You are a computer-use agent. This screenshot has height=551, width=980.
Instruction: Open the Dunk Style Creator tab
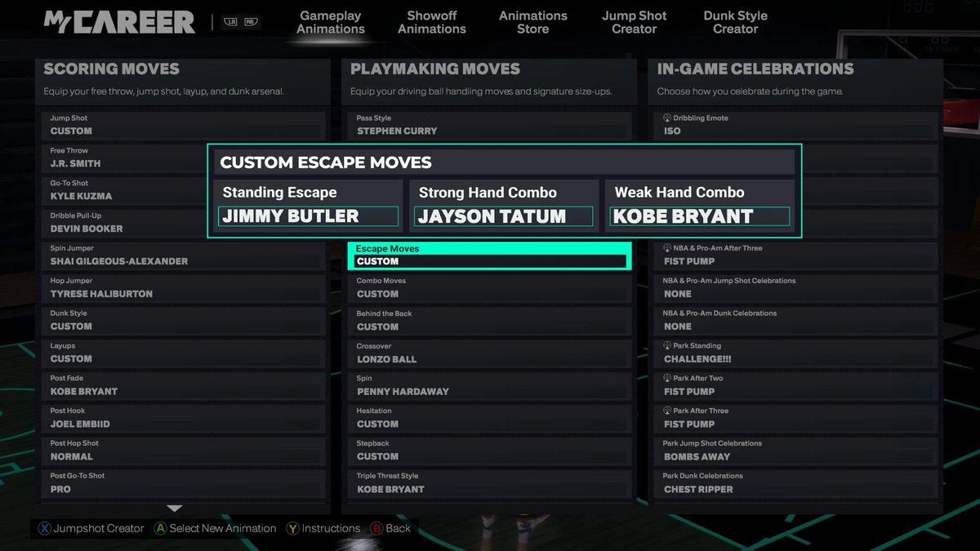tap(736, 22)
